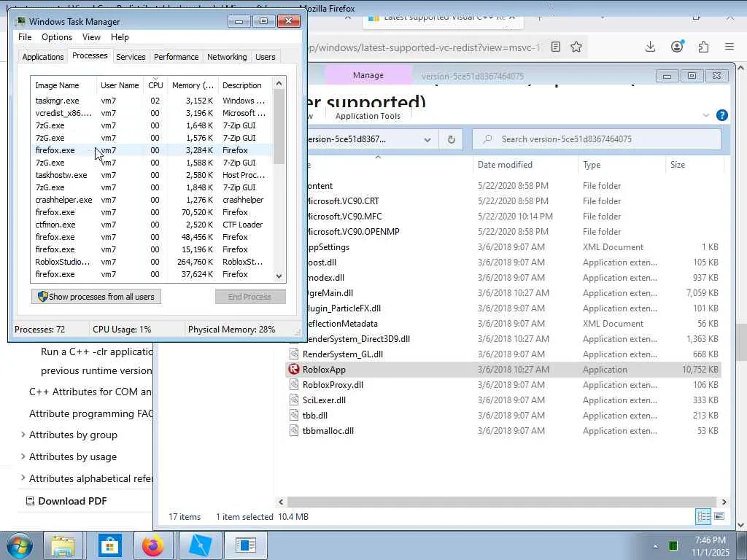The image size is (747, 560).
Task: Open the Store icon in the taskbar
Action: pyautogui.click(x=110, y=545)
